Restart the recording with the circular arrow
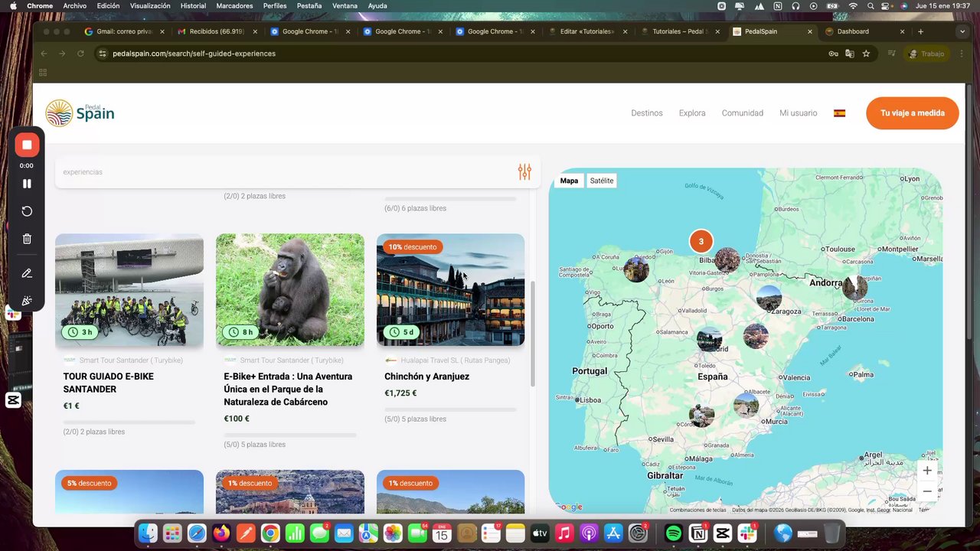 click(27, 211)
